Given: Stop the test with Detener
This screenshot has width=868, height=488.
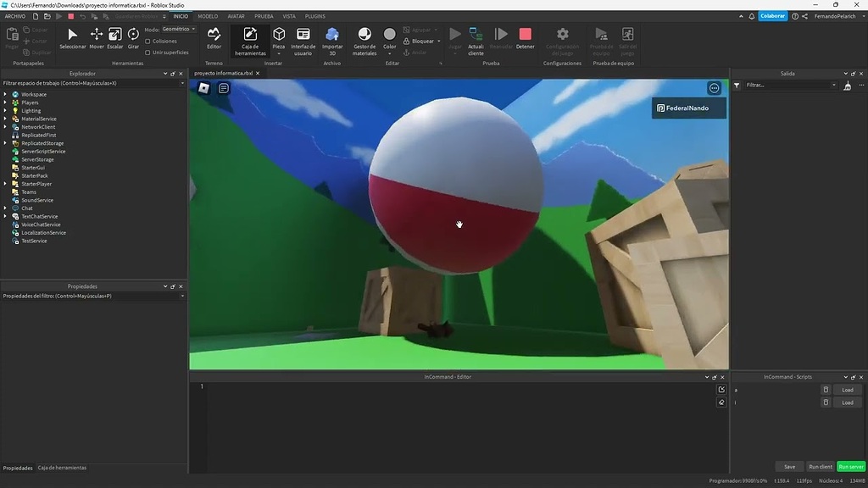Looking at the screenshot, I should [x=525, y=39].
